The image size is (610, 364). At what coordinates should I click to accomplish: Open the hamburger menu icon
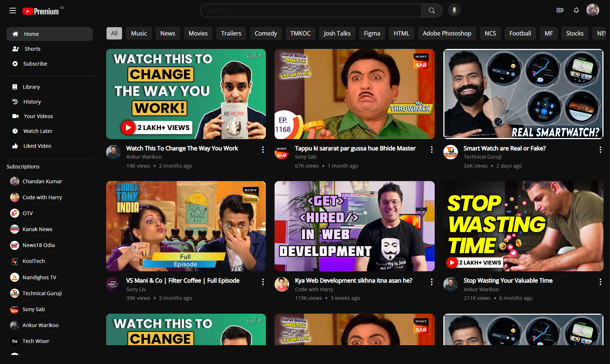pyautogui.click(x=13, y=11)
